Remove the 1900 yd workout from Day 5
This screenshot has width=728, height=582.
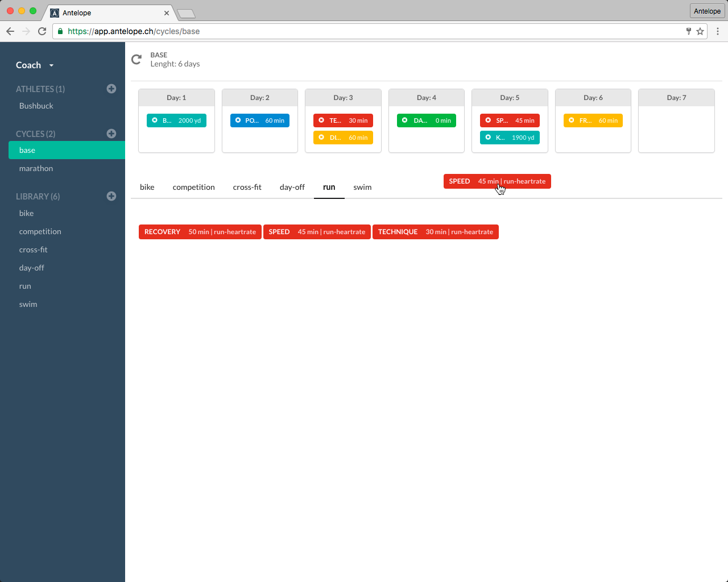click(x=488, y=138)
